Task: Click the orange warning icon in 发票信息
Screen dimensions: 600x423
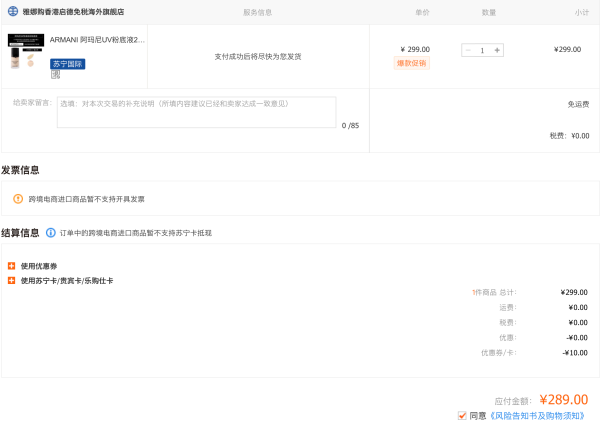Action: [x=18, y=199]
